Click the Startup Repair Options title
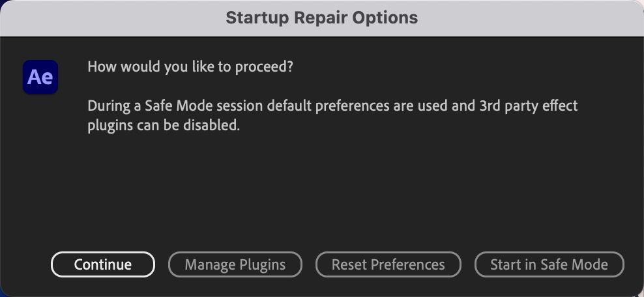644x297 pixels. [x=322, y=18]
